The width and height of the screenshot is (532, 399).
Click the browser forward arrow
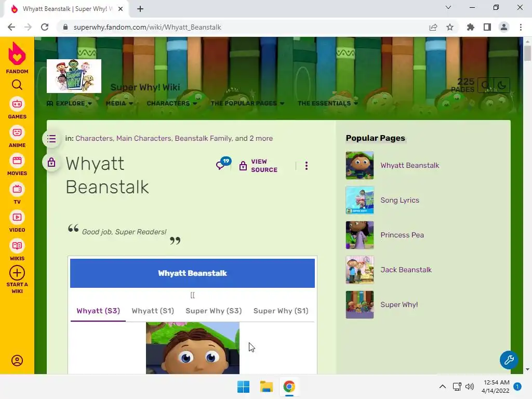coord(28,27)
